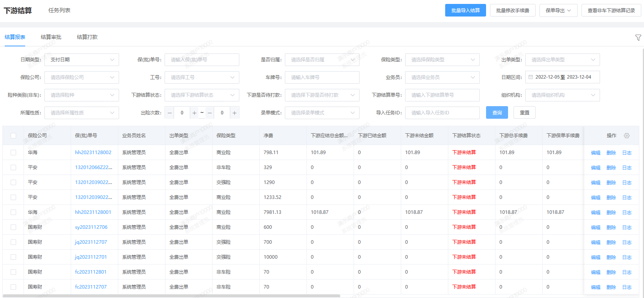This screenshot has width=644, height=298.
Task: Focus the 车牌号 input field
Action: 322,77
